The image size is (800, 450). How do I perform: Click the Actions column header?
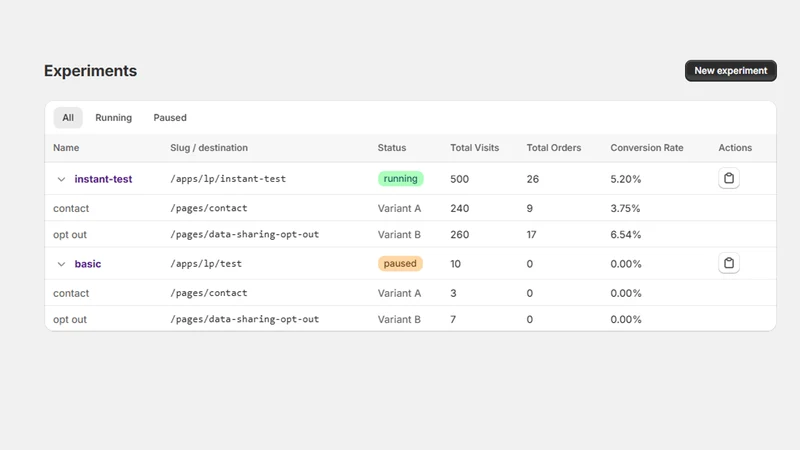735,147
